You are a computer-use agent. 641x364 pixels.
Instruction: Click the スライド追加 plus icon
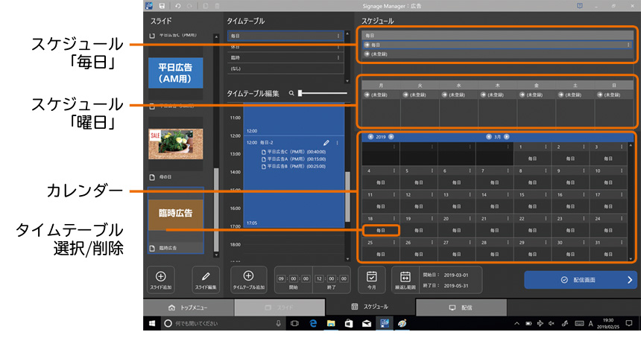tap(160, 276)
